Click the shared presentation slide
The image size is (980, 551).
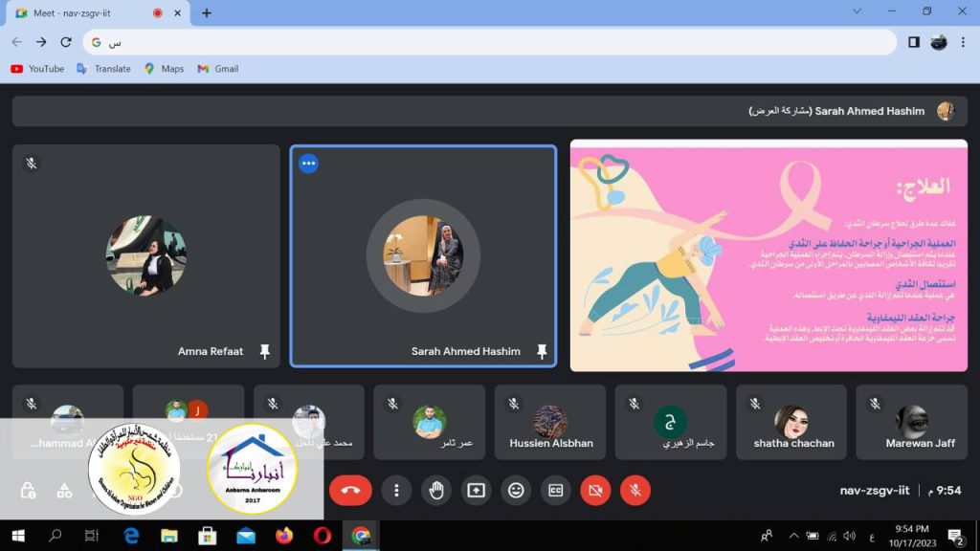pos(768,255)
